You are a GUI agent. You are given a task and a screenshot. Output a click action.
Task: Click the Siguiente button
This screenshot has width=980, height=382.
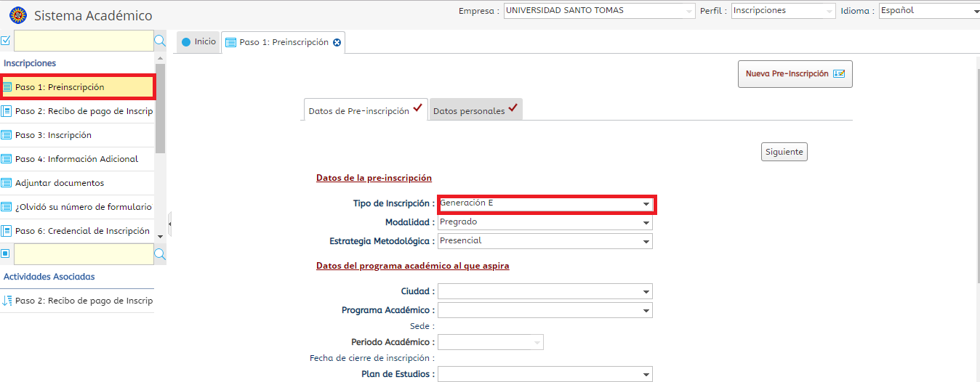784,152
